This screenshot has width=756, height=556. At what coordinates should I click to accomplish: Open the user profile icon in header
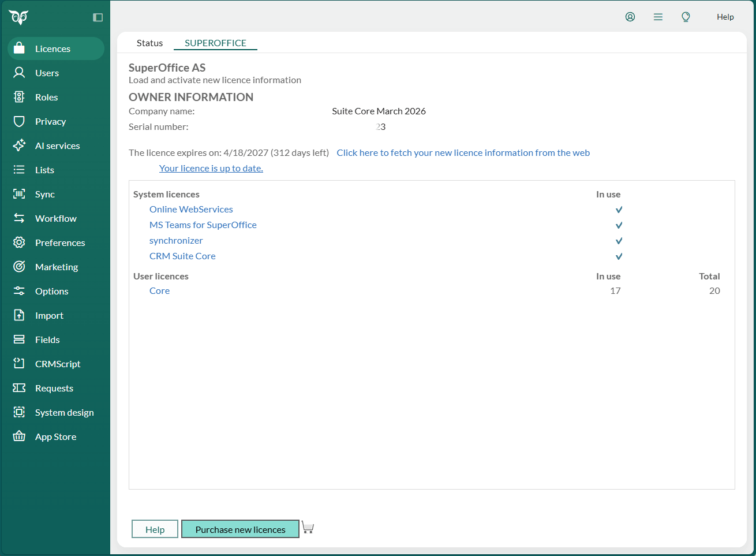click(x=630, y=17)
